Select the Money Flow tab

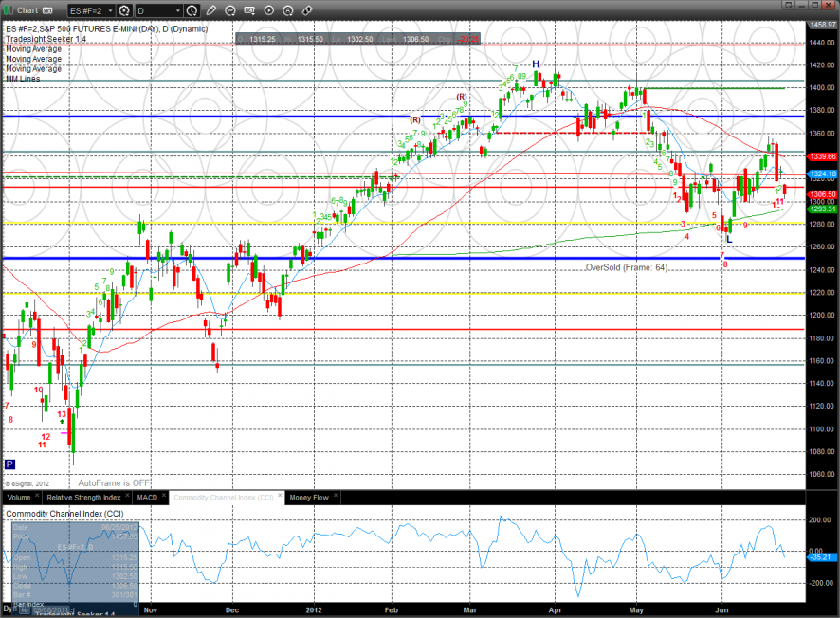point(308,497)
